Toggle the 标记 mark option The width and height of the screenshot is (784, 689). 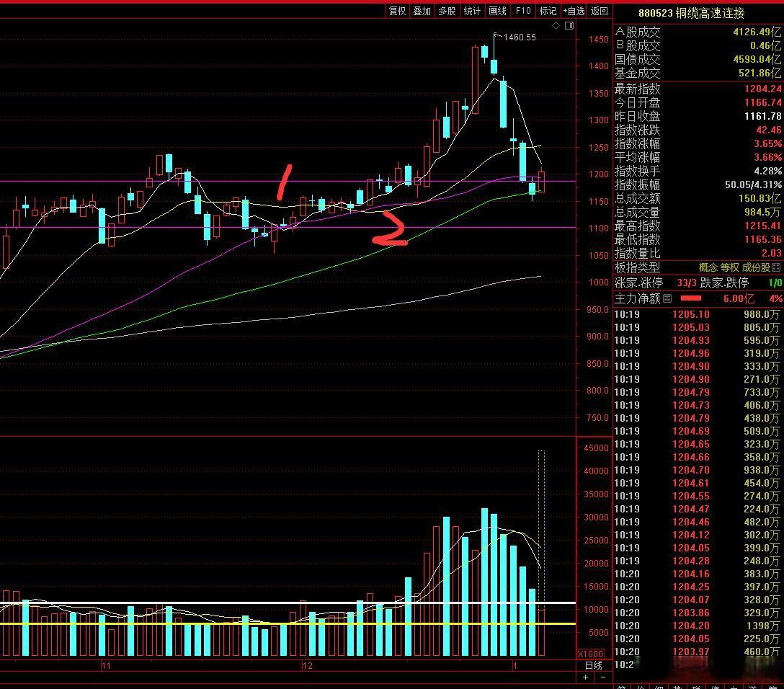tap(548, 11)
